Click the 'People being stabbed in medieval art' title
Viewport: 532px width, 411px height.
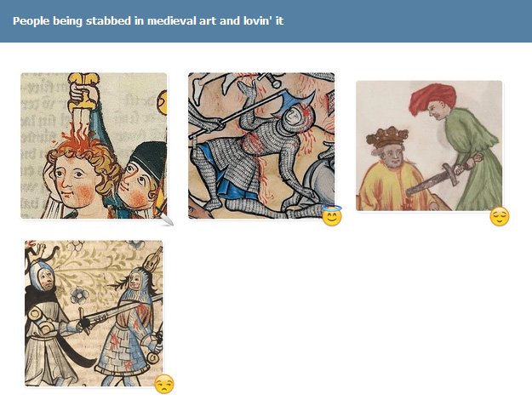[x=148, y=21]
